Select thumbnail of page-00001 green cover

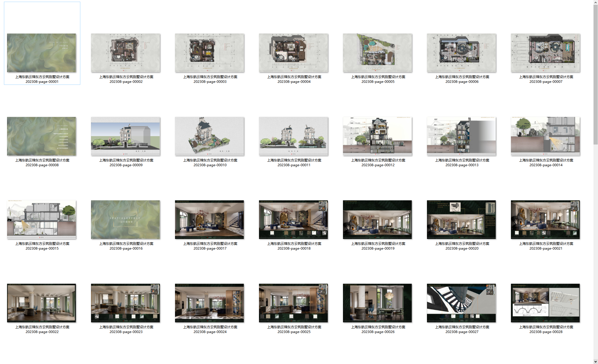pos(41,53)
